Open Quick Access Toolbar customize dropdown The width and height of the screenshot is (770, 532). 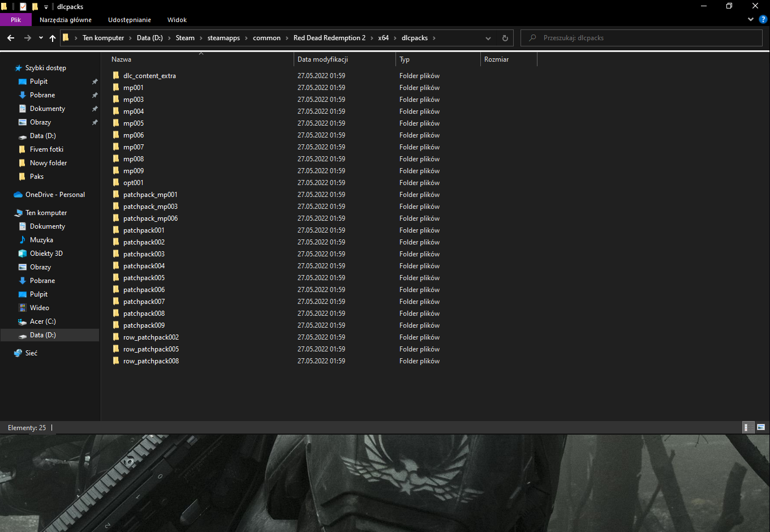click(46, 7)
